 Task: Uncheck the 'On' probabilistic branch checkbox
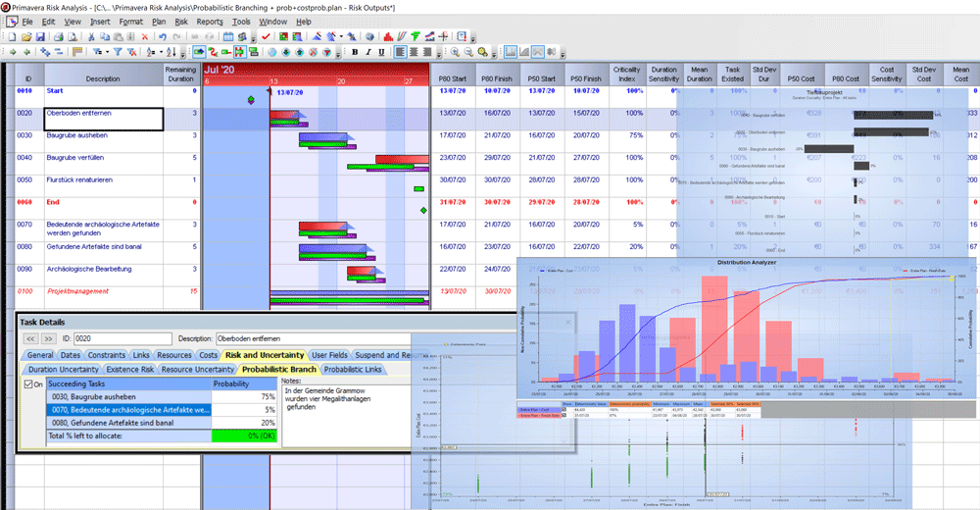pos(26,384)
